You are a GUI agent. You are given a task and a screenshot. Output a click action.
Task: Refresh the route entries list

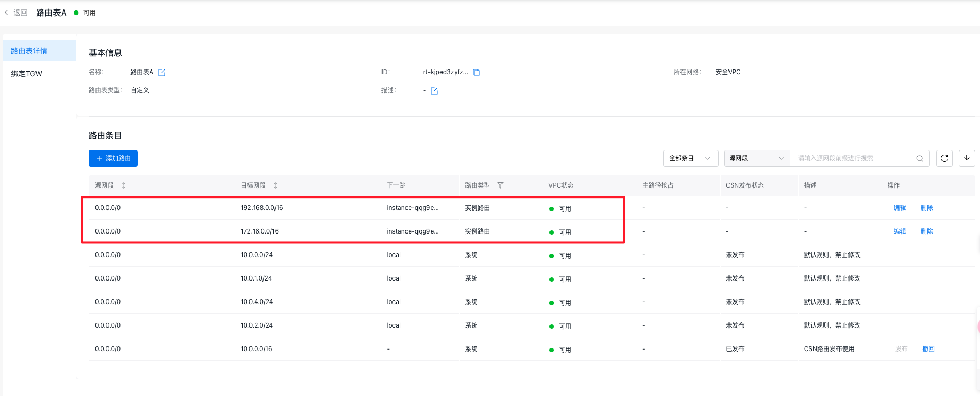point(945,158)
